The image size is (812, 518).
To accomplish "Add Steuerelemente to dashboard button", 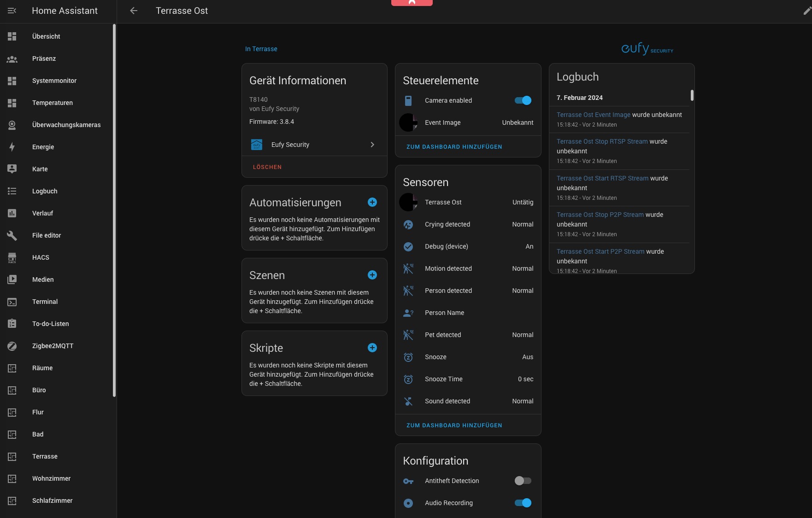I will click(454, 147).
